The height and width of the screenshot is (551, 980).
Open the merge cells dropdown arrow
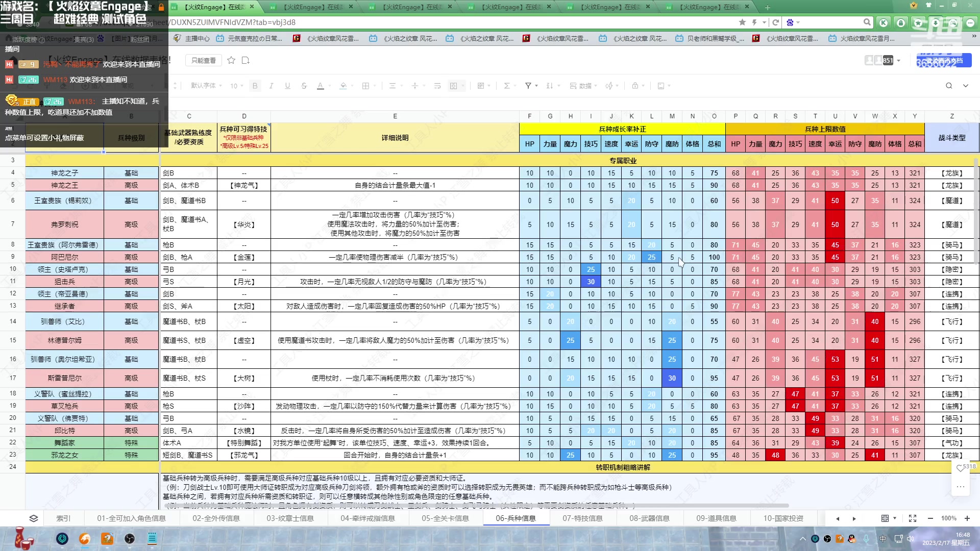463,86
